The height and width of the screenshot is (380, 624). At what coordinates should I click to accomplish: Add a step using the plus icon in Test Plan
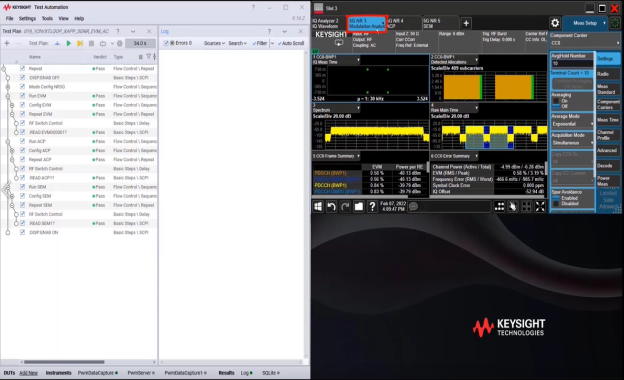tap(7, 43)
